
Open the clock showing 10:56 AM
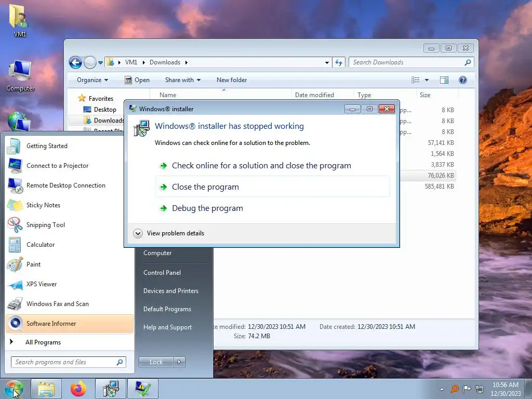coord(506,389)
